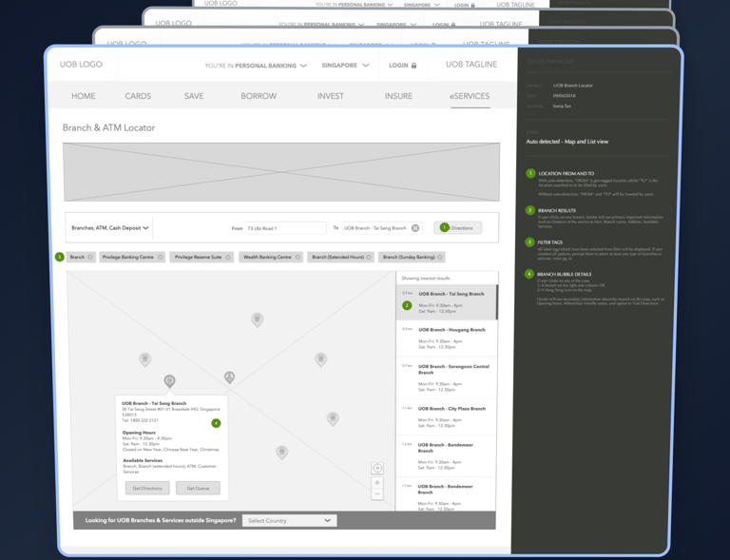
Task: Click the From field showing 73 Ubi Road 1
Action: pyautogui.click(x=286, y=228)
